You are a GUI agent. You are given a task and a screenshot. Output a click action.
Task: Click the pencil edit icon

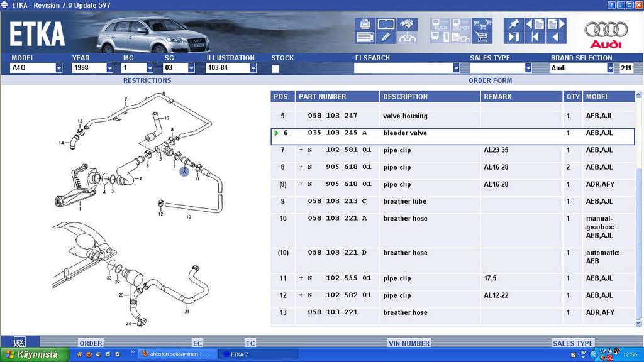click(386, 38)
